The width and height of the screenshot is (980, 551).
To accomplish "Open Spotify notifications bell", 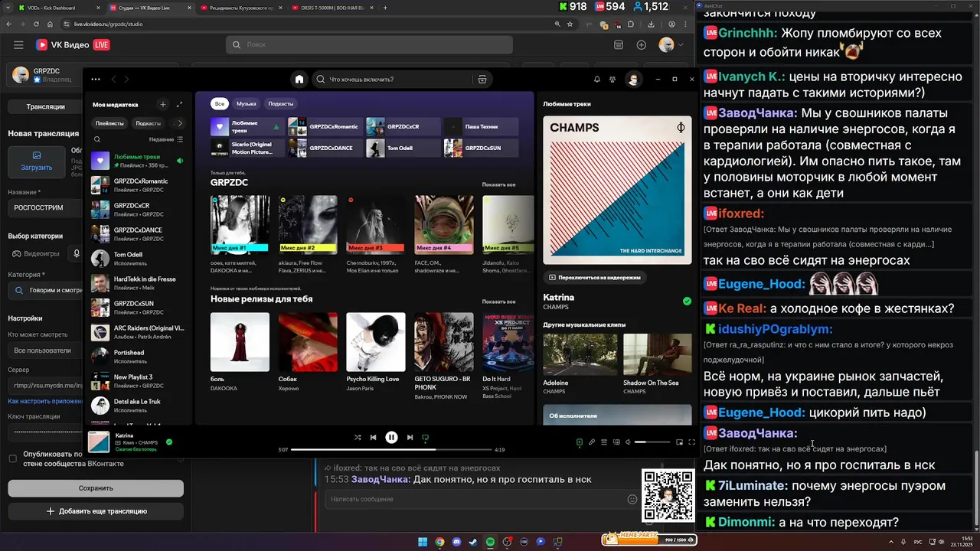I will tap(597, 79).
